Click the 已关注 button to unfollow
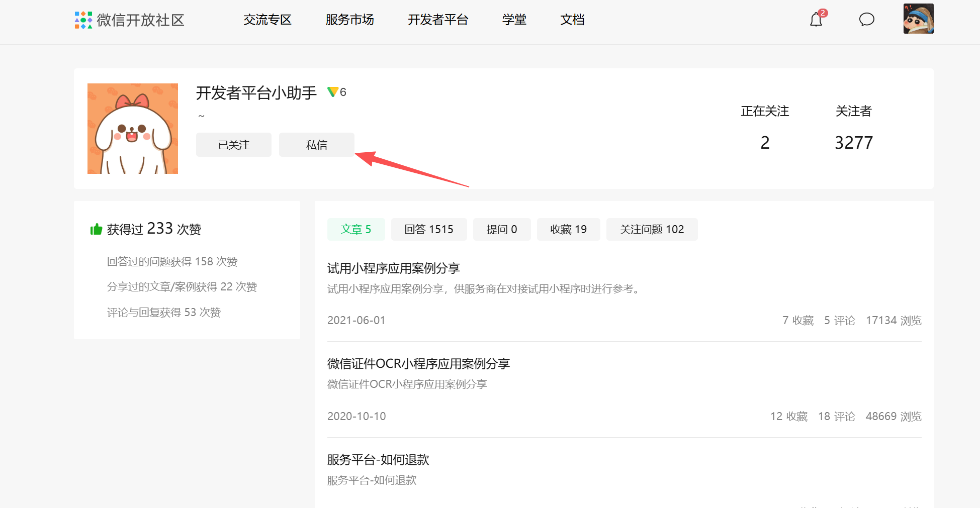 [x=234, y=145]
